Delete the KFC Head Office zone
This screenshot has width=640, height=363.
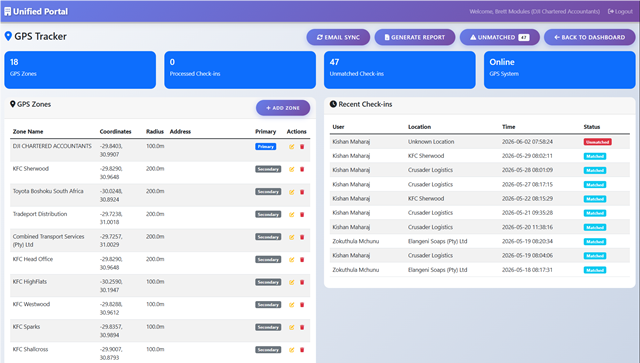[302, 260]
